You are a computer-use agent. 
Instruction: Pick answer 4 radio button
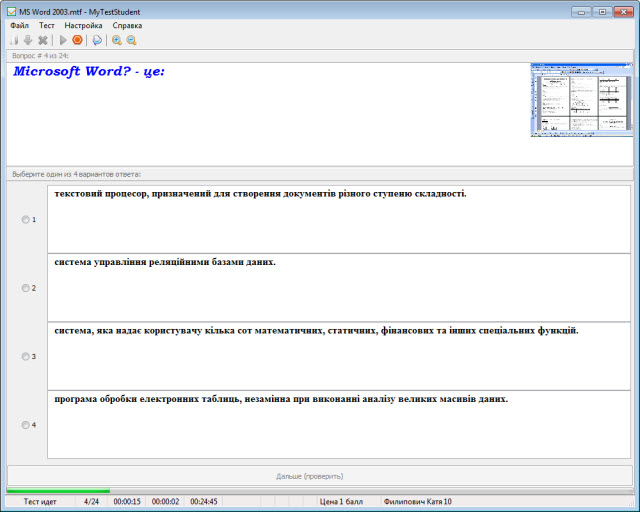point(26,425)
